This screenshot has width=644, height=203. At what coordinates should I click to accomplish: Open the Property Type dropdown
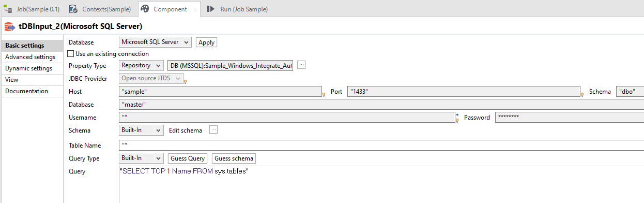141,65
